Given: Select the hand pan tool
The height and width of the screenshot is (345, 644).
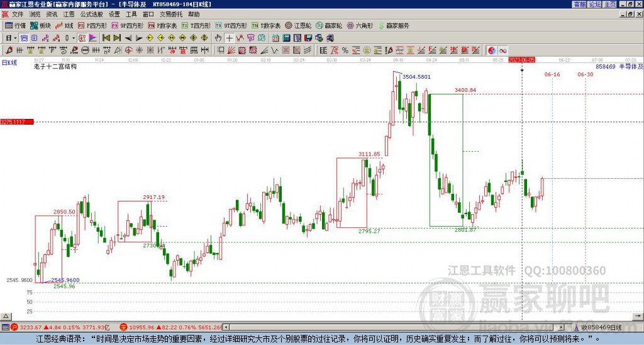Looking at the screenshot, I should click(x=218, y=38).
